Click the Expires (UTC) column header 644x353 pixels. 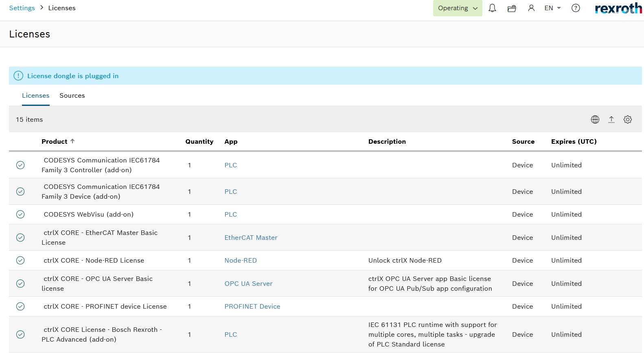(x=574, y=141)
